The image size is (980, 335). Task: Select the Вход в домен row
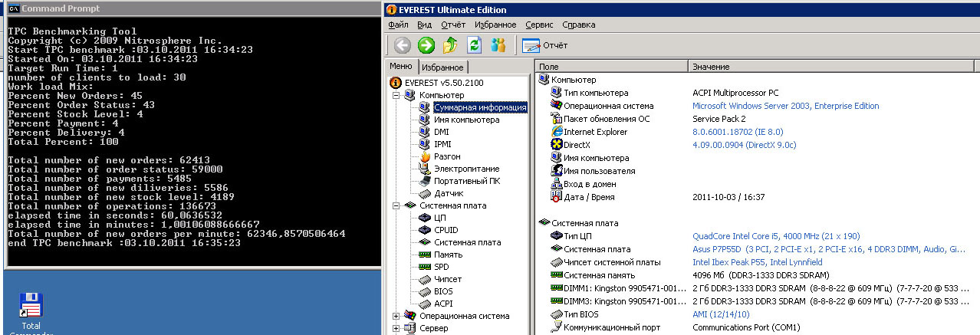click(x=758, y=184)
